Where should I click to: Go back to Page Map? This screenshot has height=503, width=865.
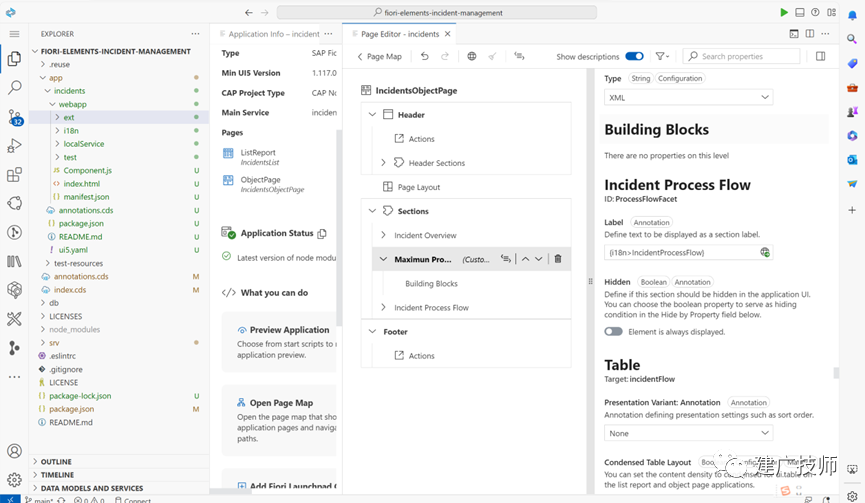380,56
